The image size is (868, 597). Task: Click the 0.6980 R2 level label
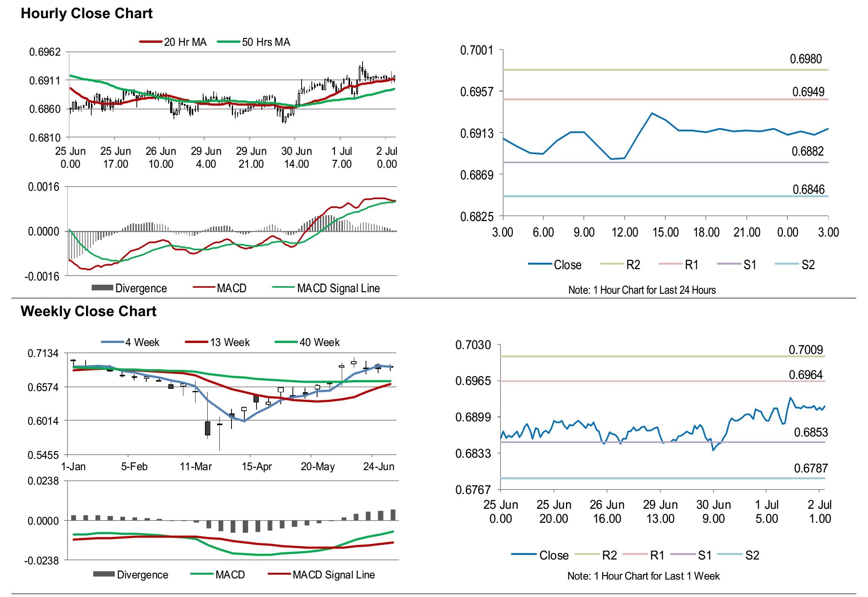pos(805,59)
